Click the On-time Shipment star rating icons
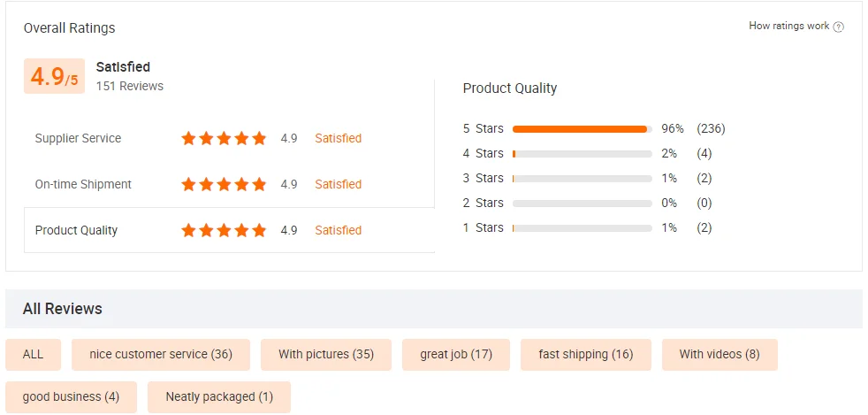The height and width of the screenshot is (415, 868). (x=224, y=184)
